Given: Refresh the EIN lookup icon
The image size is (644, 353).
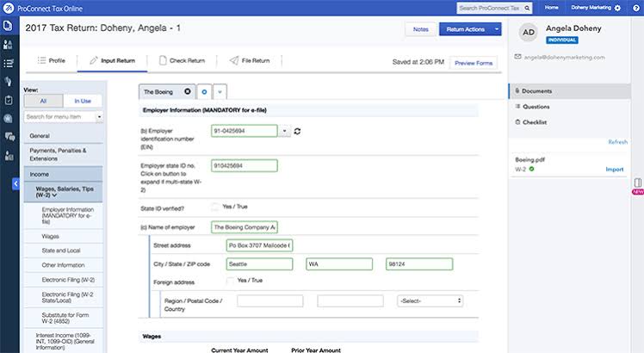Looking at the screenshot, I should point(297,131).
